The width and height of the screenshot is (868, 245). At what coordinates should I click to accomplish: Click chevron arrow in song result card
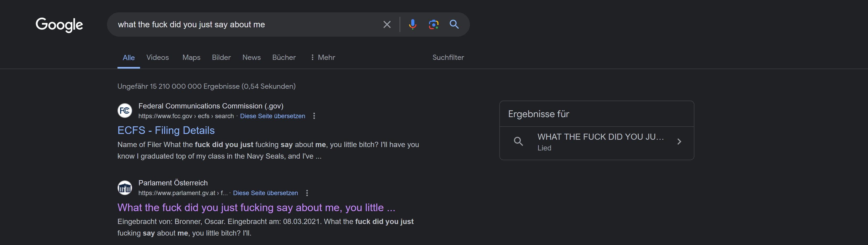tap(679, 141)
